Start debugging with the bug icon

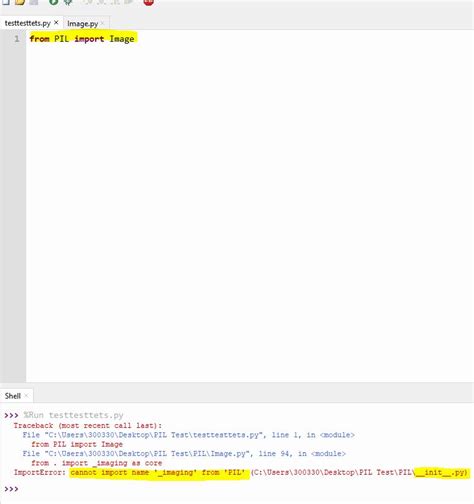[x=68, y=2]
